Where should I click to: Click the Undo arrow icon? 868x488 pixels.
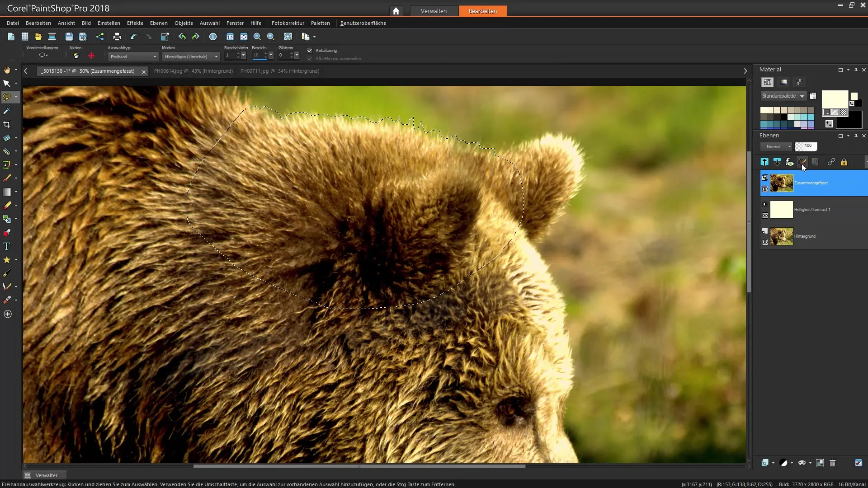point(134,37)
